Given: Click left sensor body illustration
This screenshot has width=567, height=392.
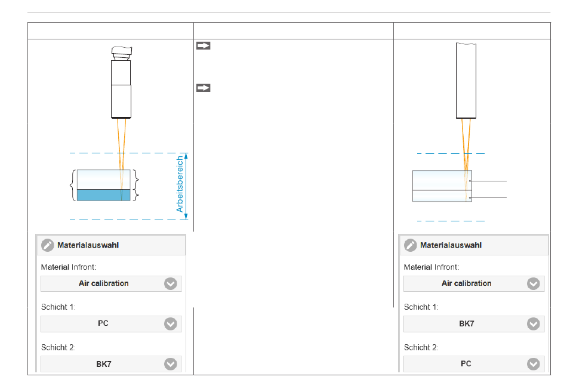Looking at the screenshot, I should pos(121,82).
